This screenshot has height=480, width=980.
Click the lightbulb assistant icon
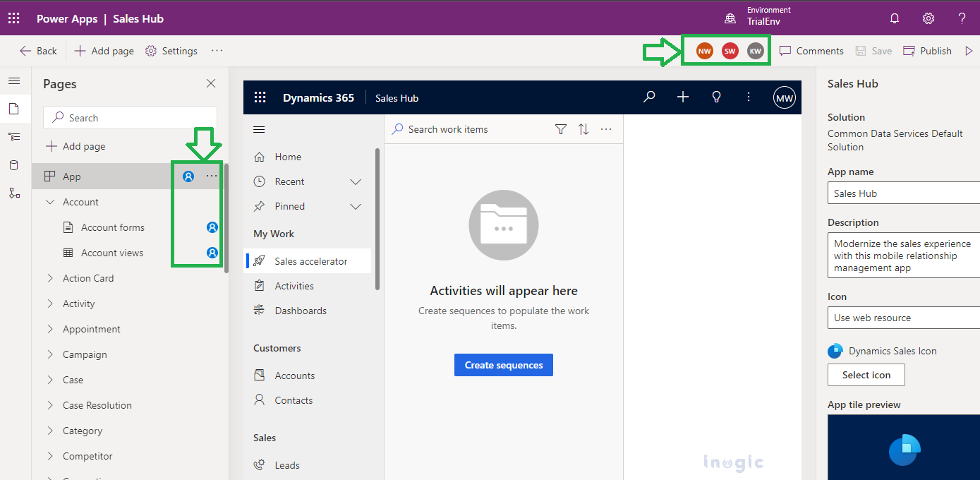[716, 97]
